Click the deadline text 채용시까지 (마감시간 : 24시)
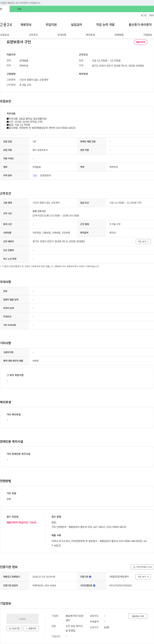This screenshot has width=154, height=644. (21, 522)
